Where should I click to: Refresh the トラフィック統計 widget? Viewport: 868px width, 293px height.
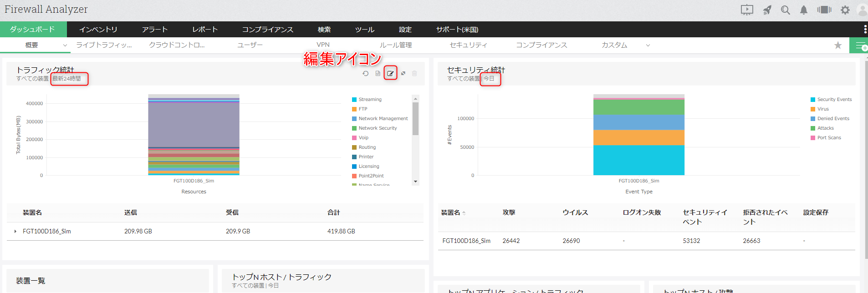coord(365,73)
